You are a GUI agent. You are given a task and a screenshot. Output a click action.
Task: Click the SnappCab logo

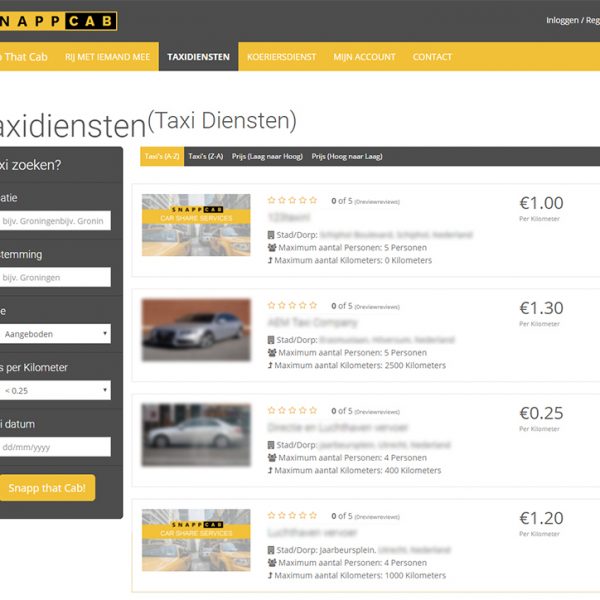click(58, 21)
